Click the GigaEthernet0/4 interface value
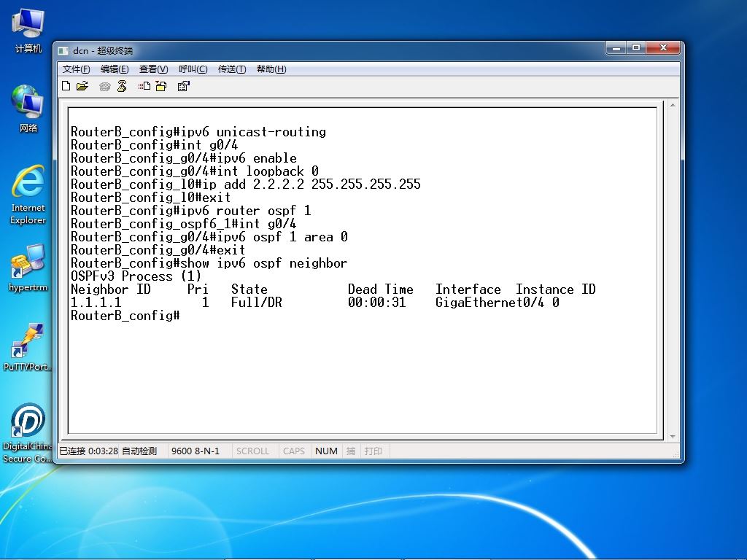747x560 pixels. tap(489, 303)
